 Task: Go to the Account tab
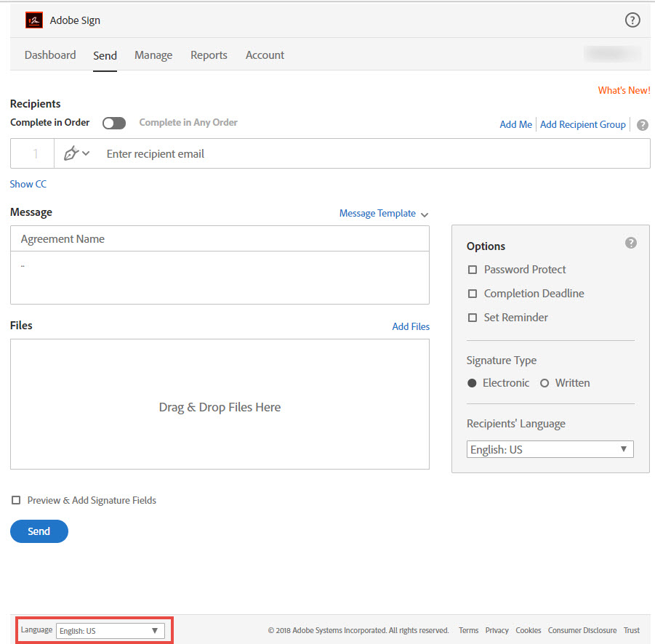pyautogui.click(x=265, y=55)
